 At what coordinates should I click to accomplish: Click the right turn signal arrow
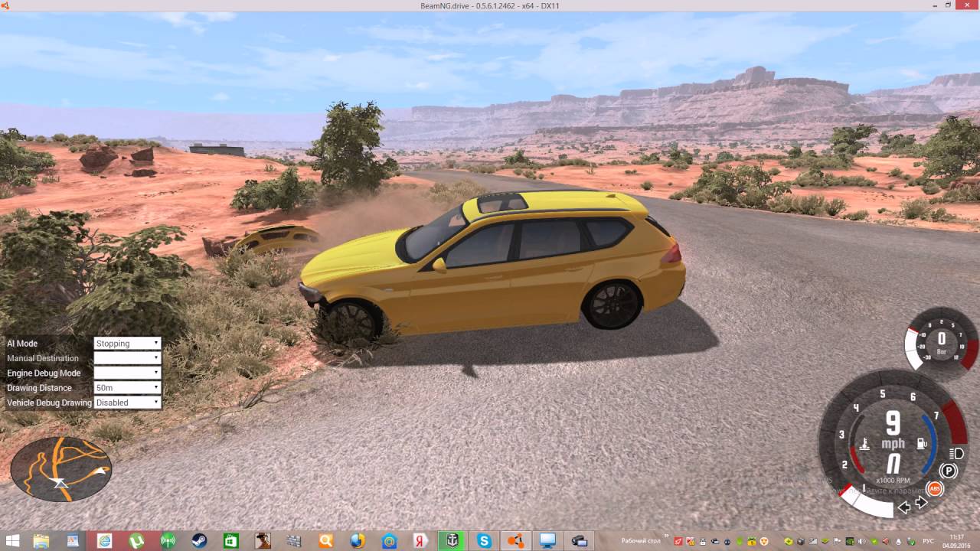coord(921,504)
